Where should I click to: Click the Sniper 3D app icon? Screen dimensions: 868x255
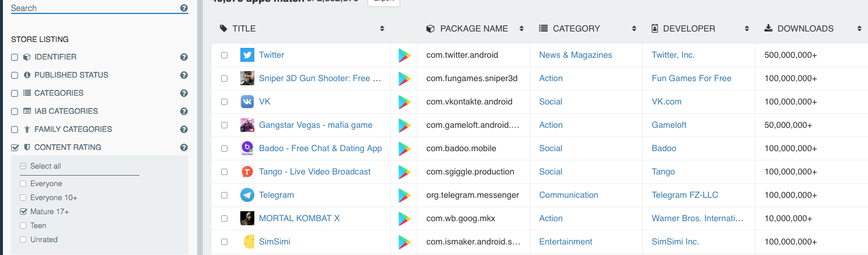(x=247, y=78)
